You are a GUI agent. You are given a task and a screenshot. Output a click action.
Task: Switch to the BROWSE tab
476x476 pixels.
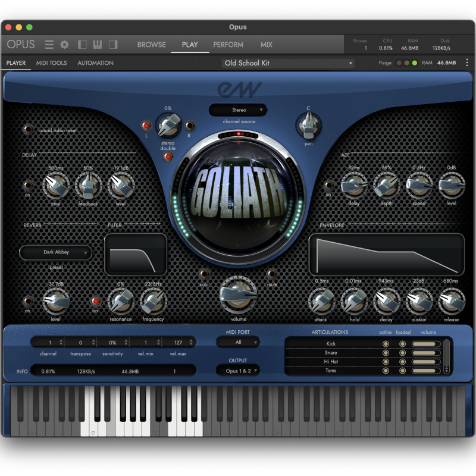152,45
